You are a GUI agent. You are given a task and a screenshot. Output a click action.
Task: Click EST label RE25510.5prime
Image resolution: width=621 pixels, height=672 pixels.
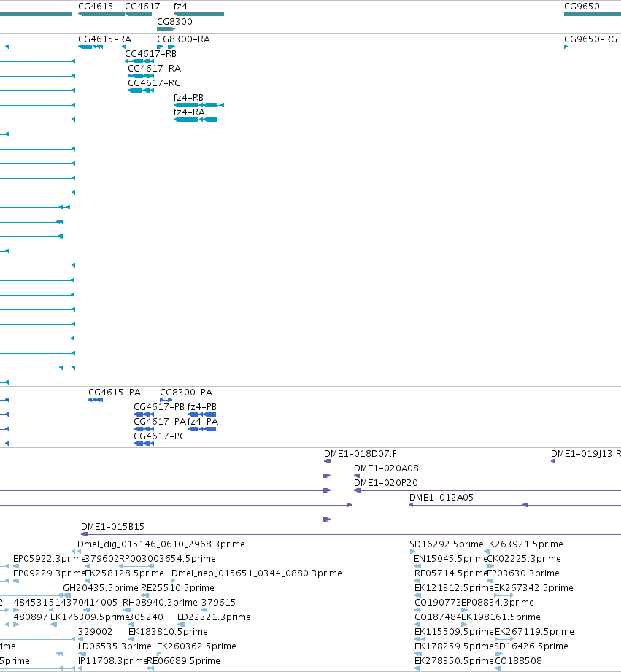pos(177,588)
